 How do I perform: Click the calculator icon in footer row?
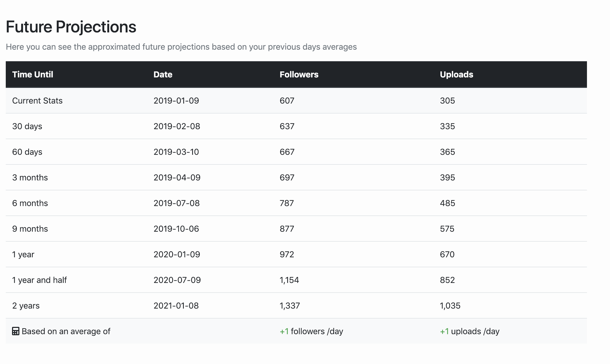click(x=16, y=331)
